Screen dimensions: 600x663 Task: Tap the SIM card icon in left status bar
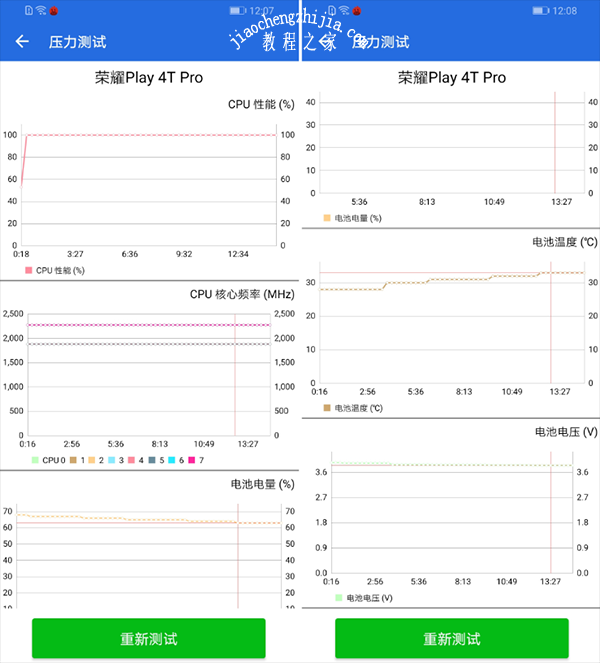(29, 11)
